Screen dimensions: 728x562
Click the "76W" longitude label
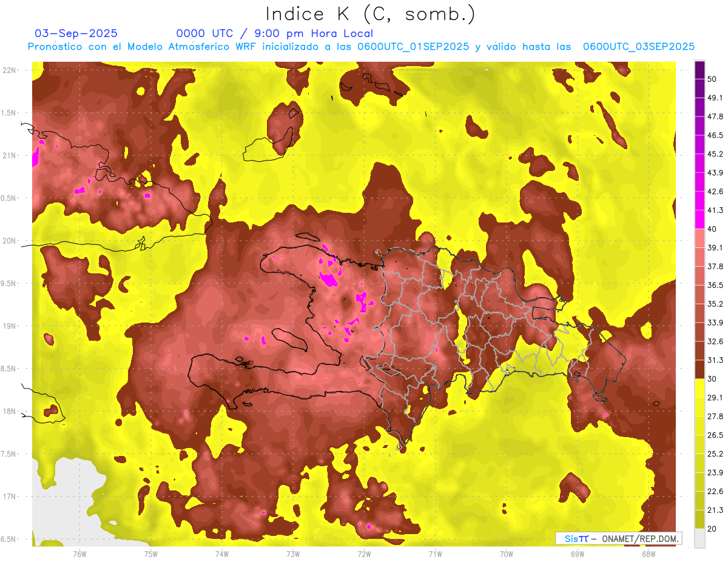coord(79,554)
